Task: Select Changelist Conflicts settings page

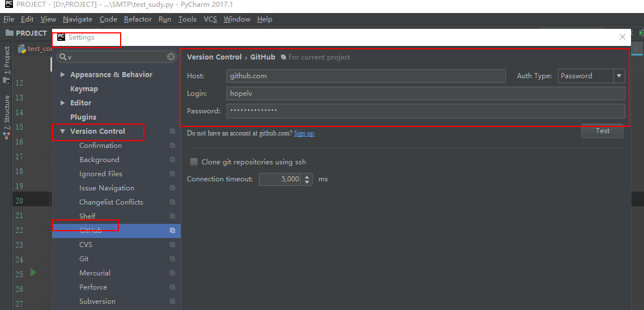Action: (x=111, y=202)
